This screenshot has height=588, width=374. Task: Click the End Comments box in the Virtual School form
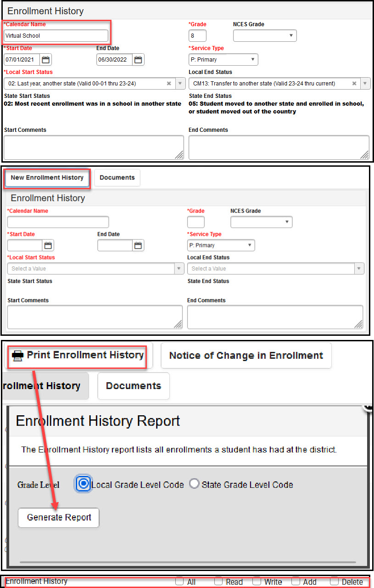click(279, 147)
